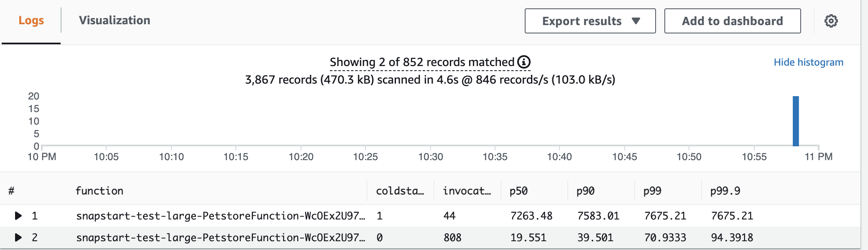Click the Showing 2 of 852 records text

pyautogui.click(x=422, y=62)
